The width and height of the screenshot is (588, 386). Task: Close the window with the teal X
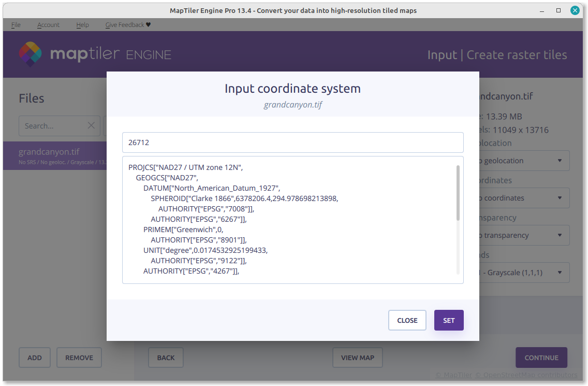point(575,10)
